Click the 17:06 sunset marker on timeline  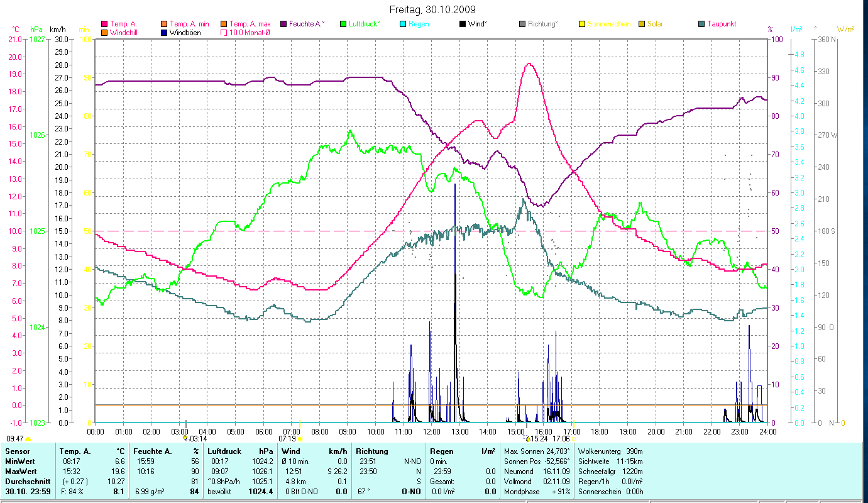(x=573, y=424)
